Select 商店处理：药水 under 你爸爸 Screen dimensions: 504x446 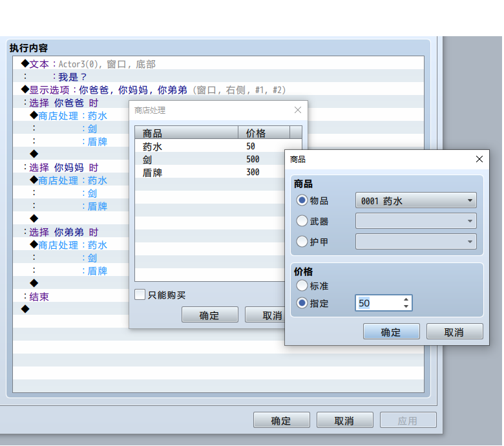71,116
